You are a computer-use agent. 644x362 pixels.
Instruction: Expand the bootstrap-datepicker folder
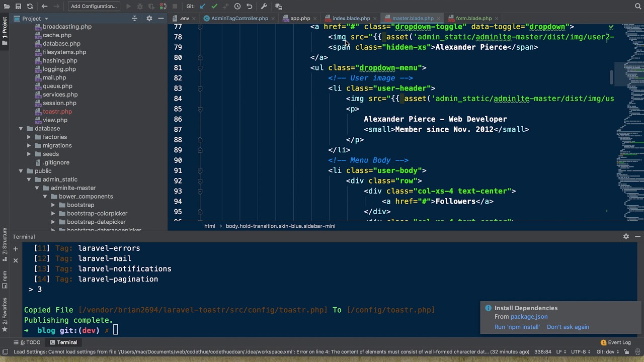53,222
